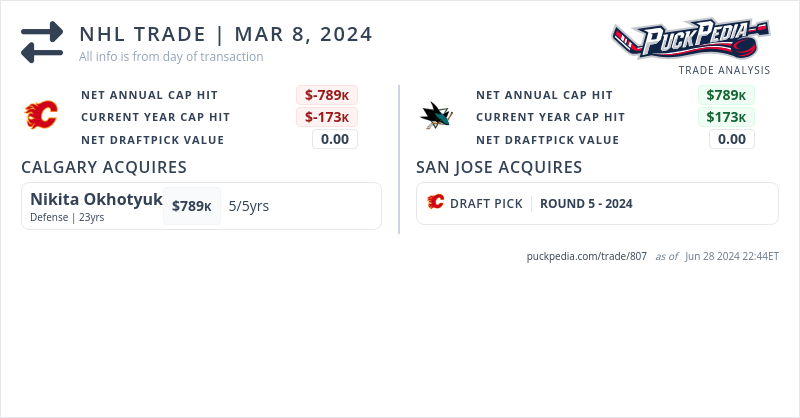Click Calgary's $-173K current year cap badge

pos(327,117)
